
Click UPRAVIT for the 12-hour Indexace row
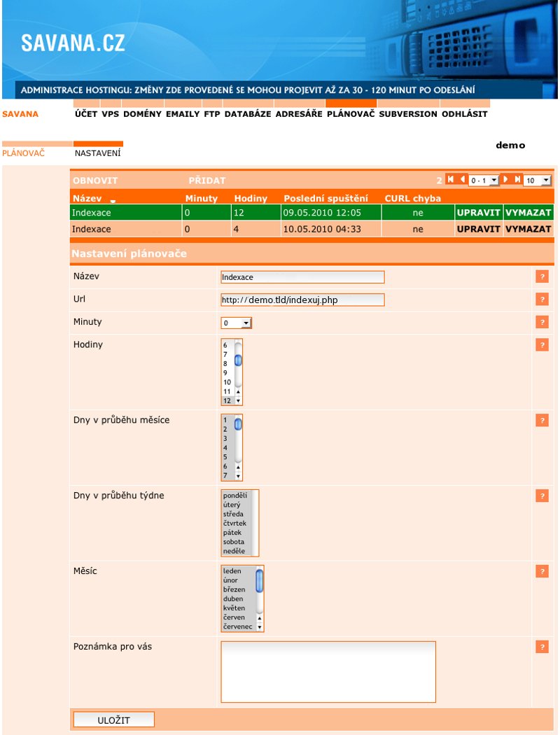coord(479,212)
